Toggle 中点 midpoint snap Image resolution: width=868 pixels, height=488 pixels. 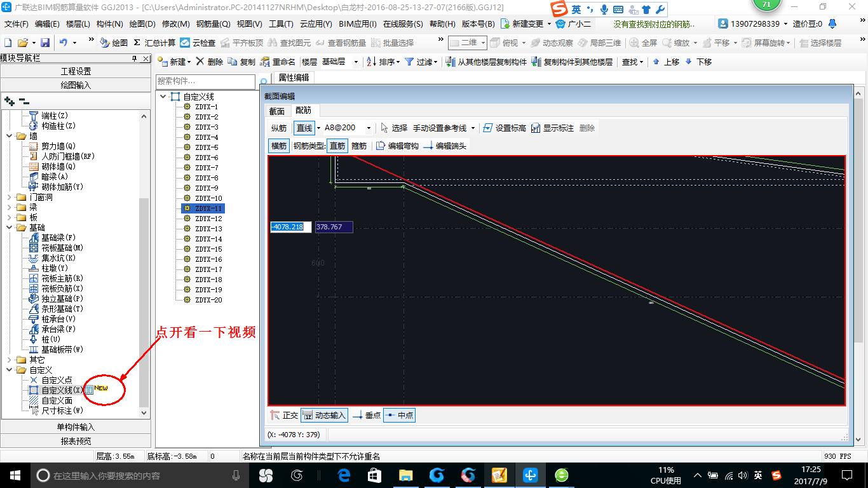(399, 415)
